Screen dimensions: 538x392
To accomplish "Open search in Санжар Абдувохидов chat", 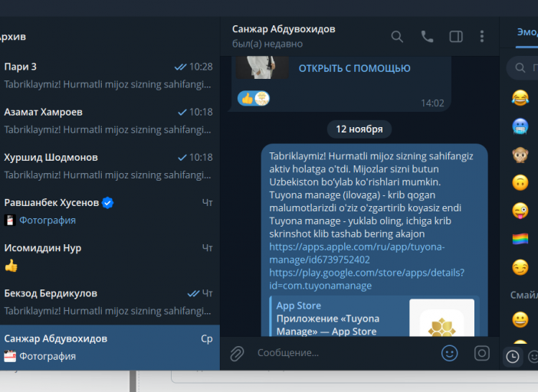I will coord(397,36).
